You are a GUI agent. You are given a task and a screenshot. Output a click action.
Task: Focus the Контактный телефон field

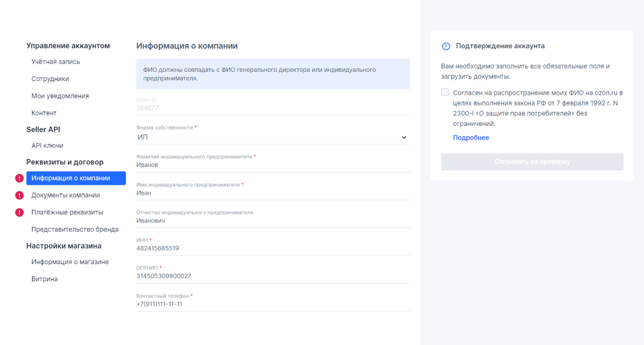click(272, 304)
